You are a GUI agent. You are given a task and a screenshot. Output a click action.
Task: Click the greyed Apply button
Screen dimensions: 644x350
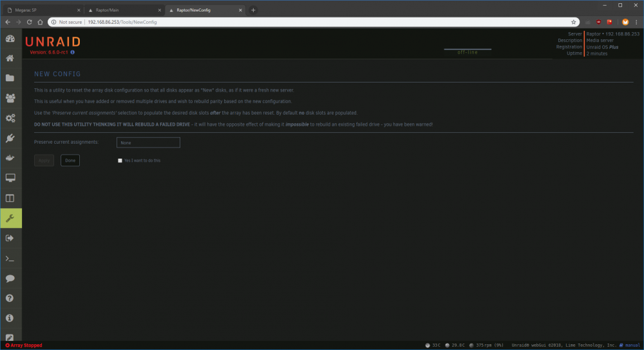[44, 160]
